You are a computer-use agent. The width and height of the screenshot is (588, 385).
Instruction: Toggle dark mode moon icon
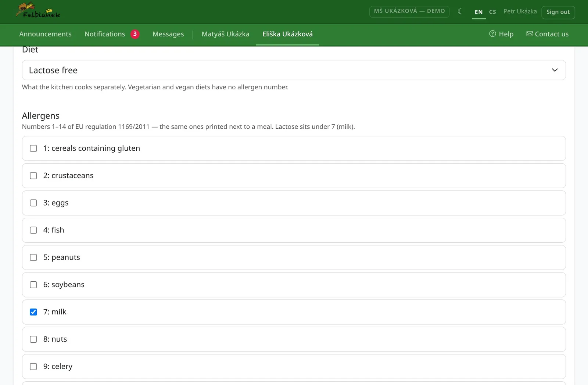460,11
